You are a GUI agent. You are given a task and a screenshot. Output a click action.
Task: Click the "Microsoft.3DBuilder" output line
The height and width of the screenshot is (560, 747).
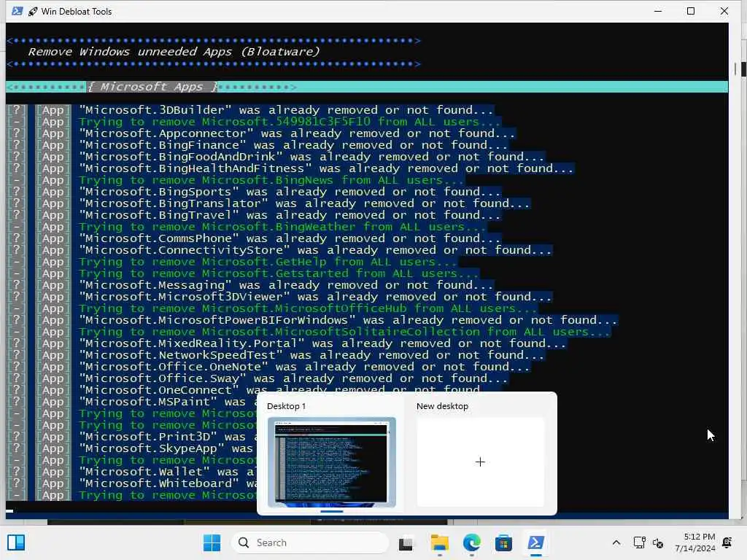[286, 110]
